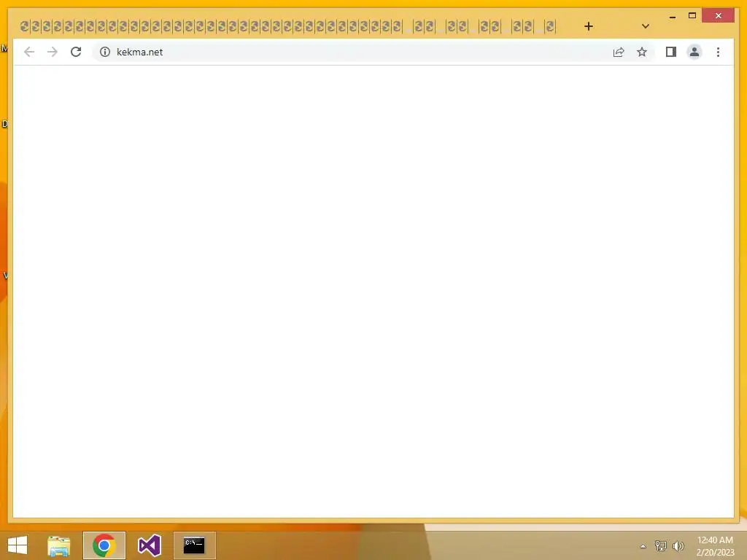Open Chrome's three-dot menu
The width and height of the screenshot is (747, 560).
coord(718,52)
